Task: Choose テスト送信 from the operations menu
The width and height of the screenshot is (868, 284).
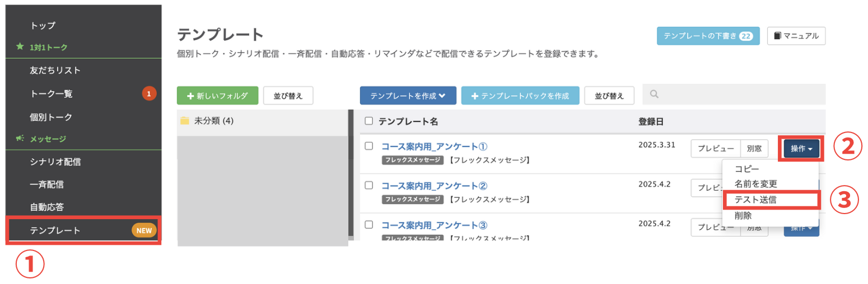Action: [755, 200]
